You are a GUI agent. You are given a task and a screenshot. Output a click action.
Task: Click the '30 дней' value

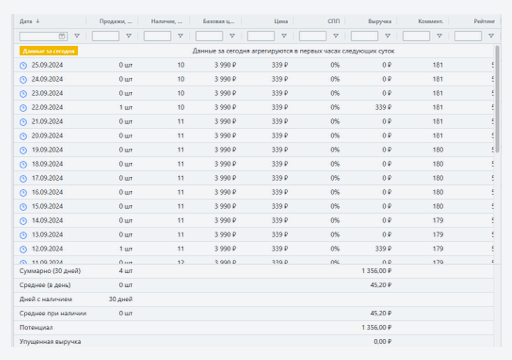(121, 299)
